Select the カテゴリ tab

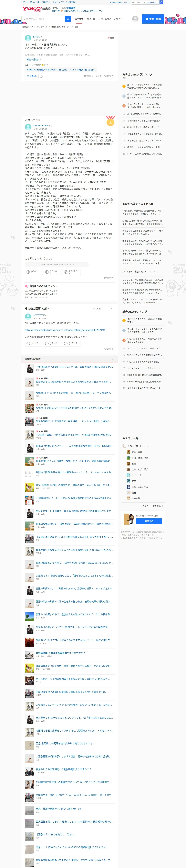click(79, 19)
